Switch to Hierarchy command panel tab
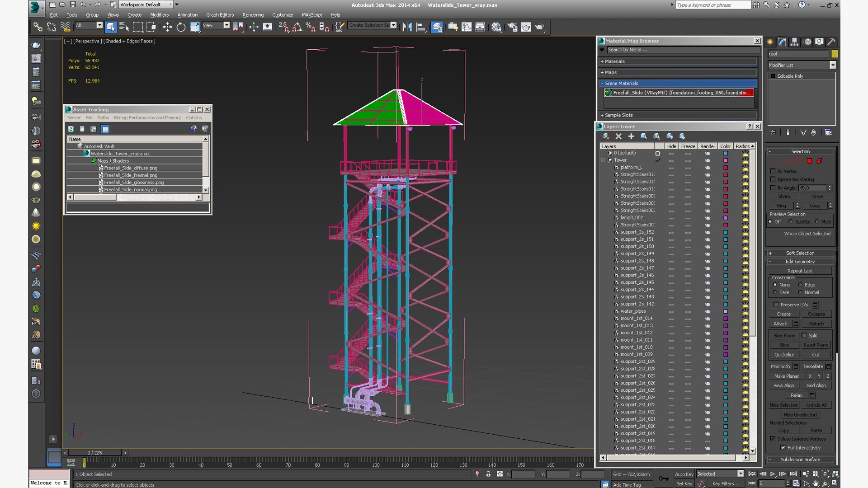 click(794, 42)
